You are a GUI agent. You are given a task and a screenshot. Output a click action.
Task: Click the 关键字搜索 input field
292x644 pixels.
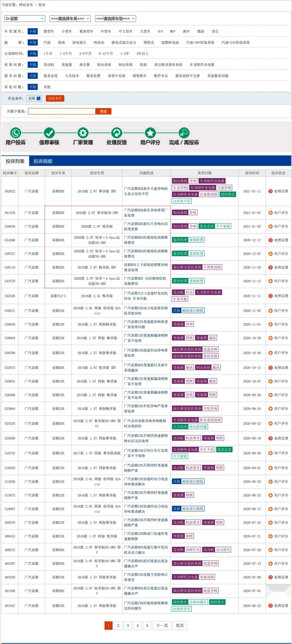tap(62, 111)
